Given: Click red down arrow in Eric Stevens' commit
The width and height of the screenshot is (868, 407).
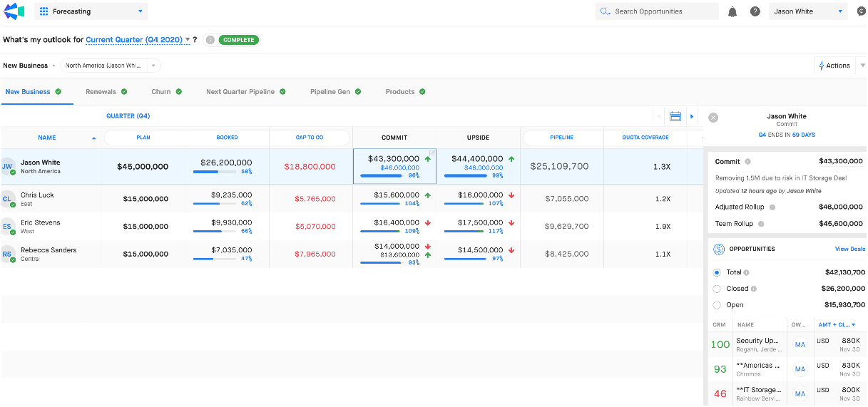Looking at the screenshot, I should tap(428, 223).
